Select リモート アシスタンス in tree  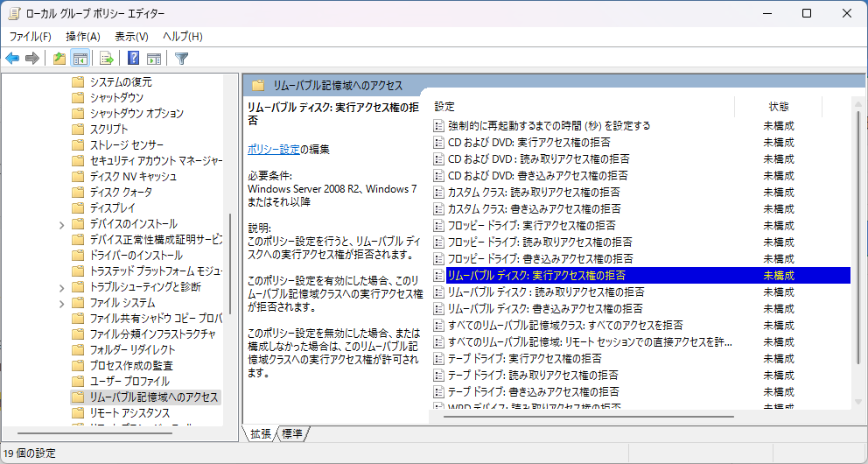click(129, 413)
